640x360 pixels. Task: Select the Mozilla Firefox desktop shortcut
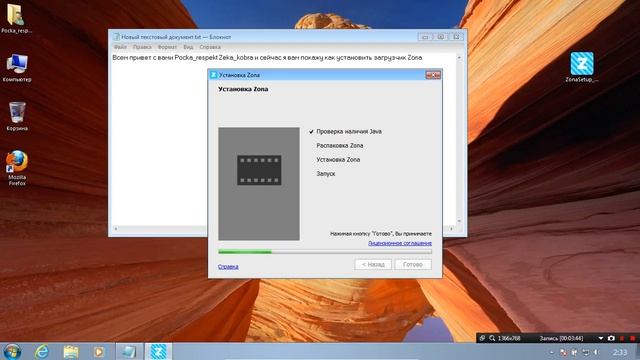17,168
